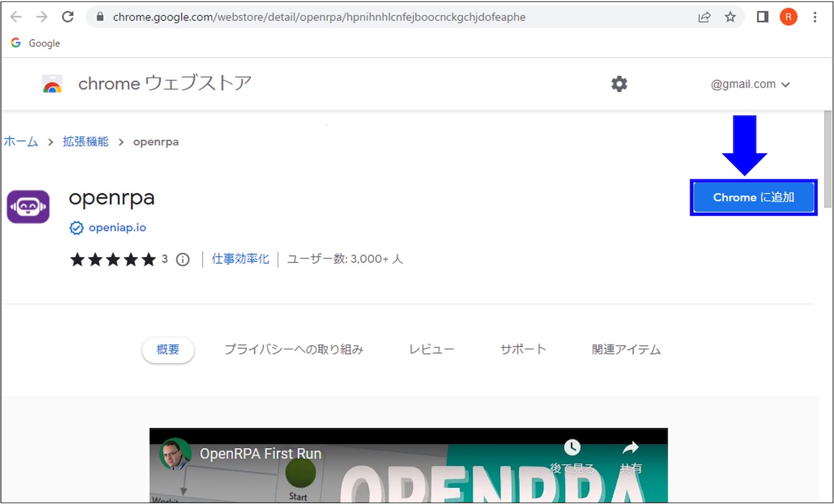The width and height of the screenshot is (834, 504).
Task: Open the Google bookmark
Action: coord(36,43)
